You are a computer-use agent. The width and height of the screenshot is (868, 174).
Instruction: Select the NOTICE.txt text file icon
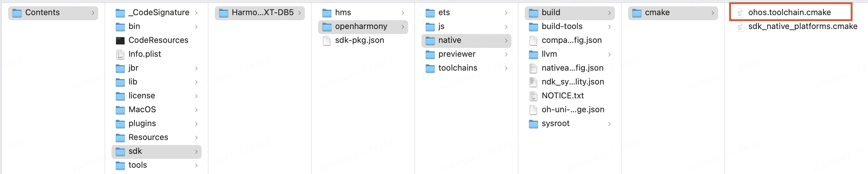coord(533,96)
